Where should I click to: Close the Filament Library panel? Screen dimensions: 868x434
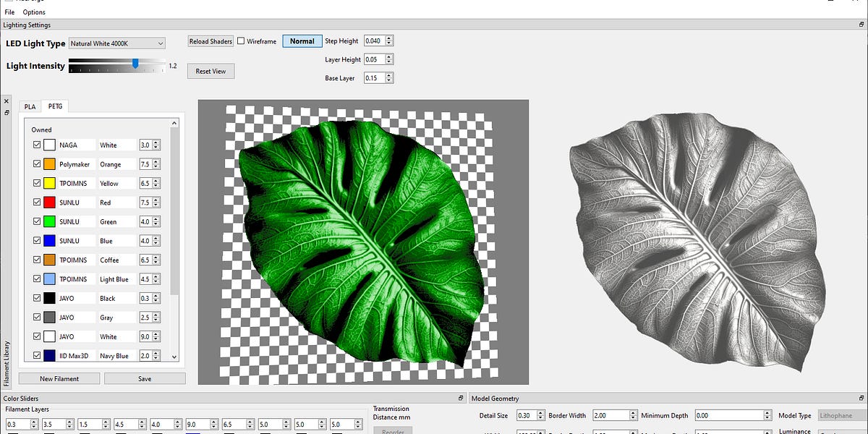coord(6,102)
